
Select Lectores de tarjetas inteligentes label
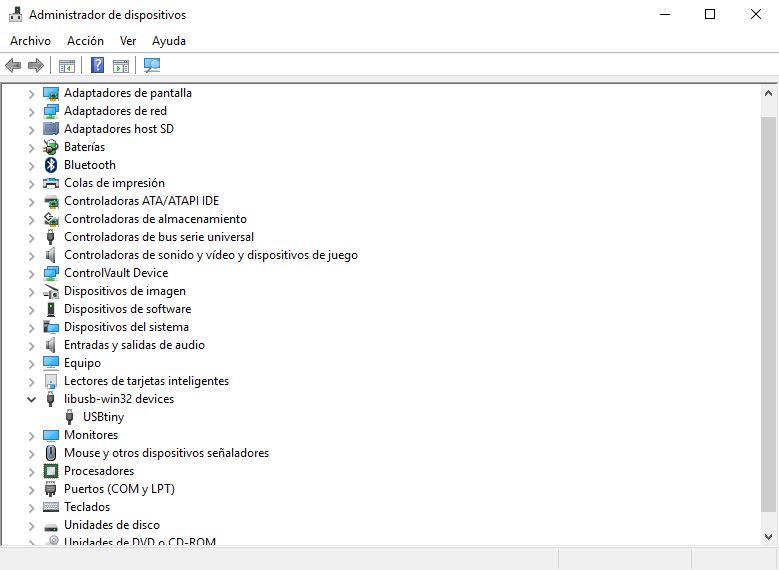click(147, 381)
